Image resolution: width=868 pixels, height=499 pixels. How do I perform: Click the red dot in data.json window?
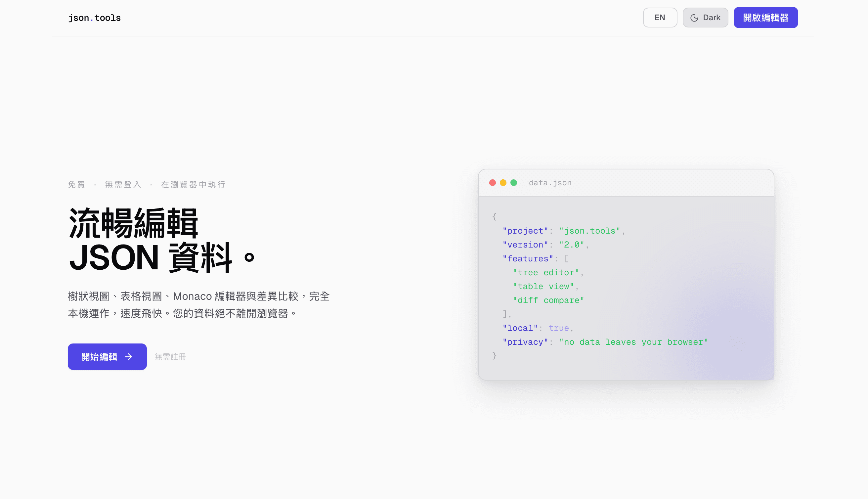(x=492, y=183)
